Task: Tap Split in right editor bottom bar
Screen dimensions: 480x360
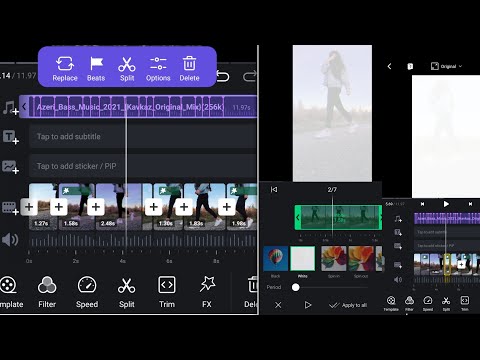Action: tap(446, 303)
